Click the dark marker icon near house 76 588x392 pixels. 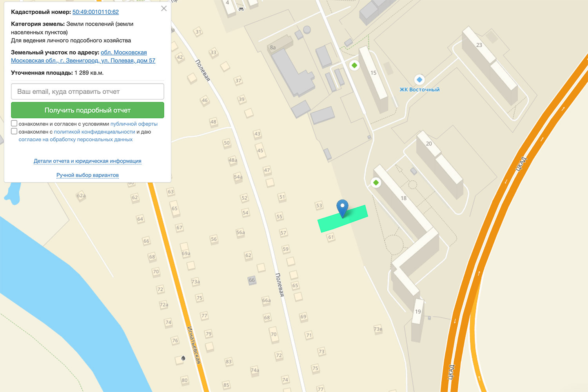click(183, 358)
